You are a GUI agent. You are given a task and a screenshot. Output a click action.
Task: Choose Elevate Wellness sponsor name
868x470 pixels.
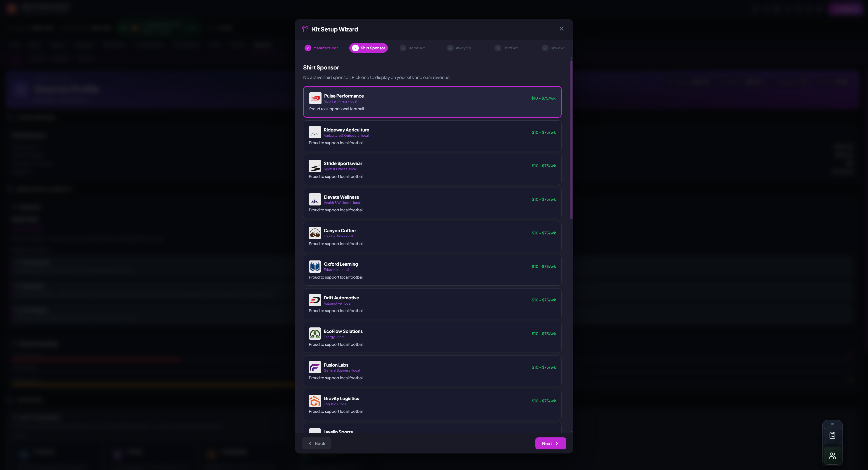341,197
